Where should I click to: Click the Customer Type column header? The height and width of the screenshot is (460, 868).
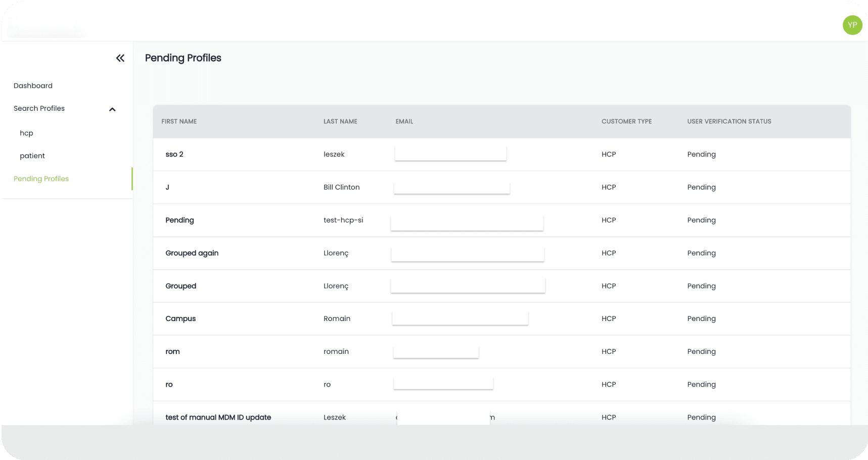tap(626, 121)
